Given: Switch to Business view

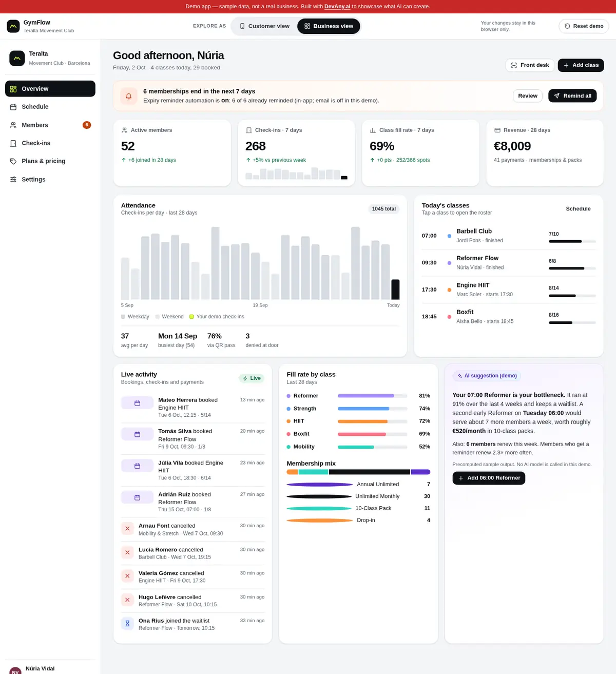Looking at the screenshot, I should (x=329, y=26).
